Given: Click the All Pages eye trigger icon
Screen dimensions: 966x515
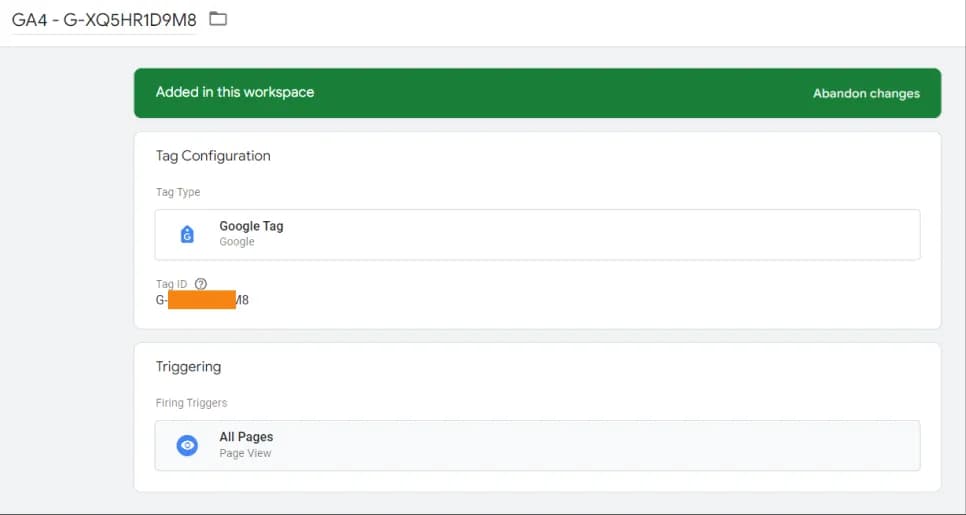Looking at the screenshot, I should click(x=187, y=445).
